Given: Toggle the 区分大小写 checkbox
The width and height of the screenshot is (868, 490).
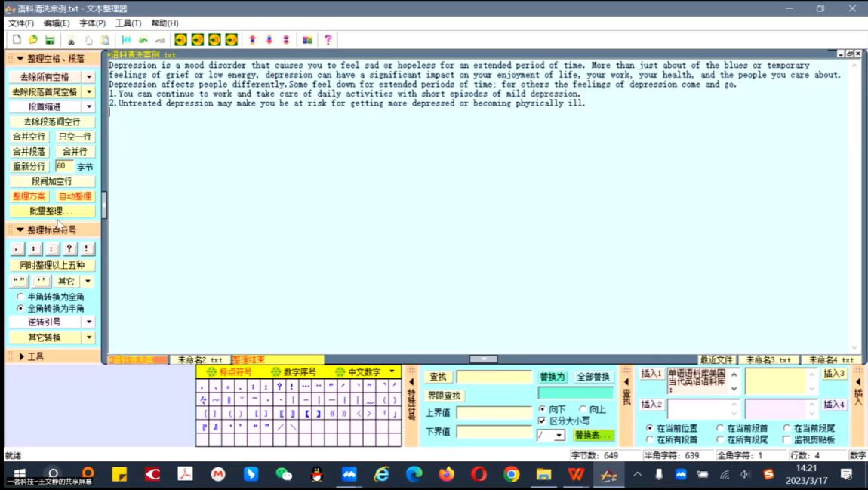Looking at the screenshot, I should click(542, 421).
